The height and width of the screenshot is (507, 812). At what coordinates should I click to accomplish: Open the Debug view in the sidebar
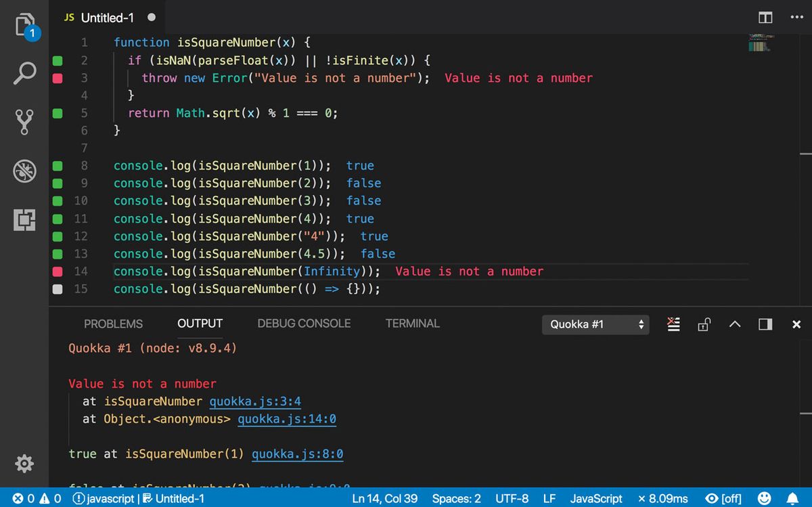click(x=24, y=171)
